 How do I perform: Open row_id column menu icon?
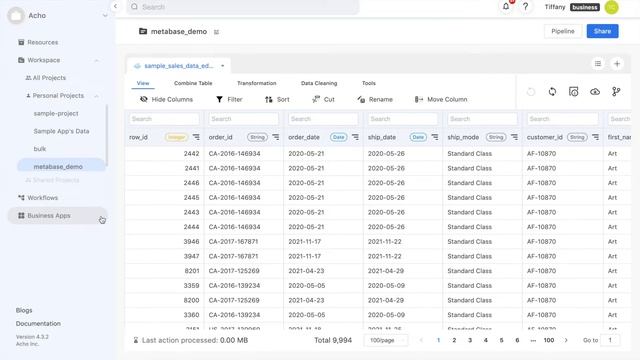coord(196,137)
